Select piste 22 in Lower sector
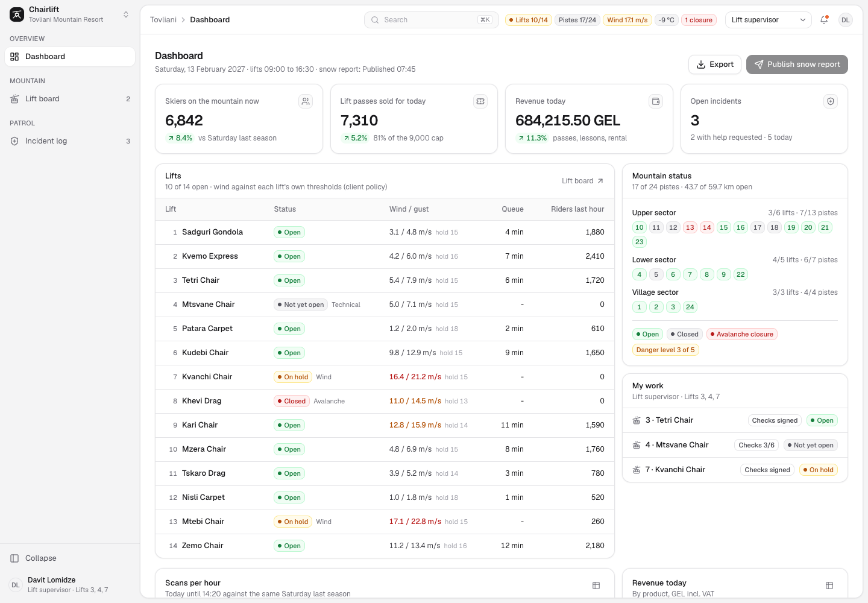This screenshot has width=868, height=603. pos(741,274)
